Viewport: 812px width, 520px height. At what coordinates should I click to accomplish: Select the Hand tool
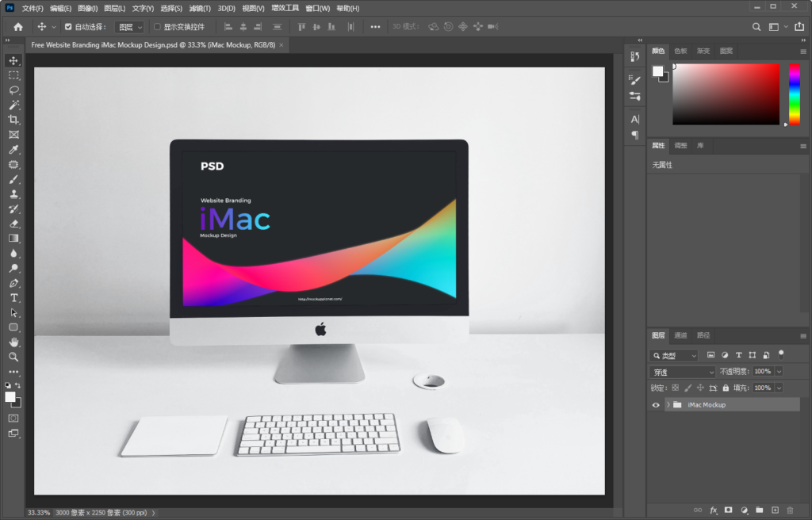coord(13,342)
